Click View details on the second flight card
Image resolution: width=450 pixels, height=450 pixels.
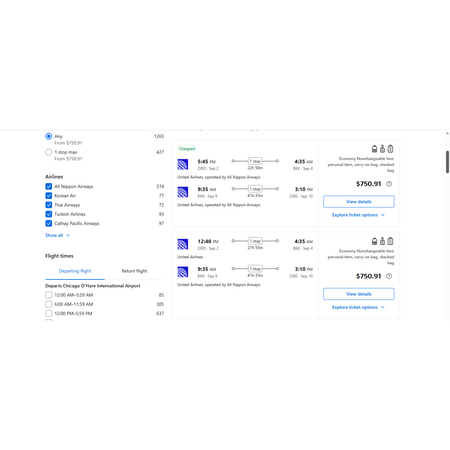359,294
